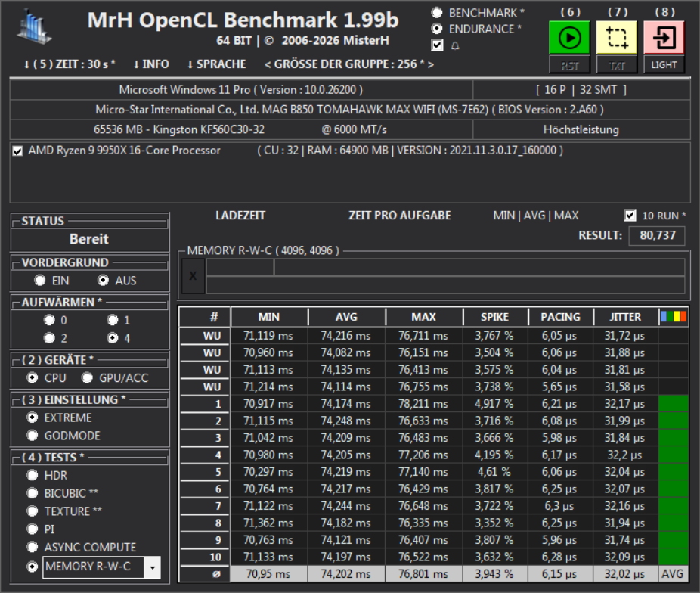This screenshot has width=700, height=593.
Task: Click the RESULT value field 80,737
Action: 657,235
